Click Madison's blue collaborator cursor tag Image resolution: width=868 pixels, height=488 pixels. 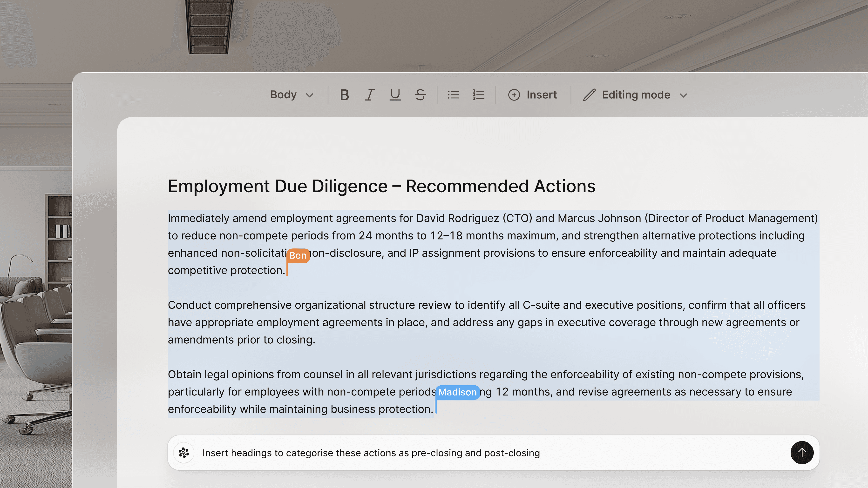457,392
